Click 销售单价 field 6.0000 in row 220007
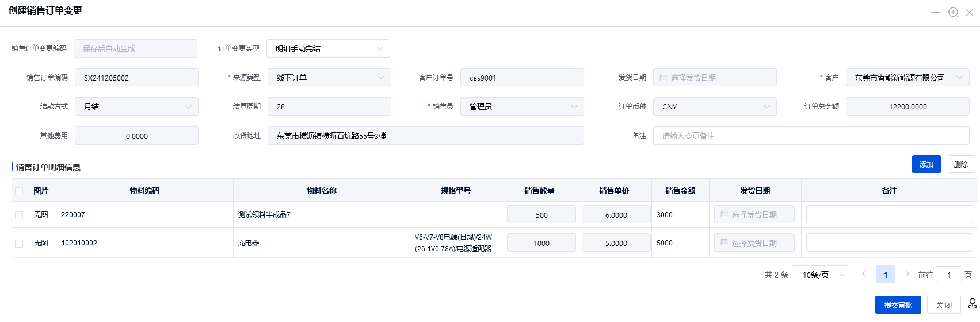The height and width of the screenshot is (322, 980). tap(616, 214)
